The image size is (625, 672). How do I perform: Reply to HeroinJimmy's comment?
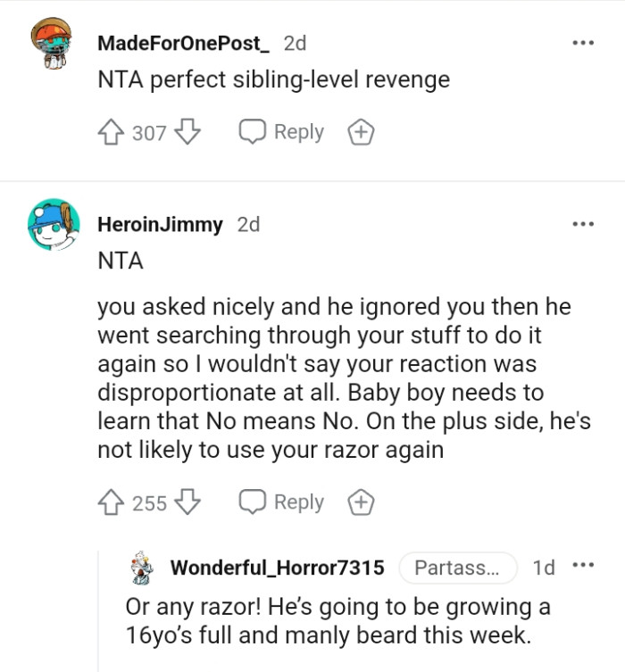281,502
